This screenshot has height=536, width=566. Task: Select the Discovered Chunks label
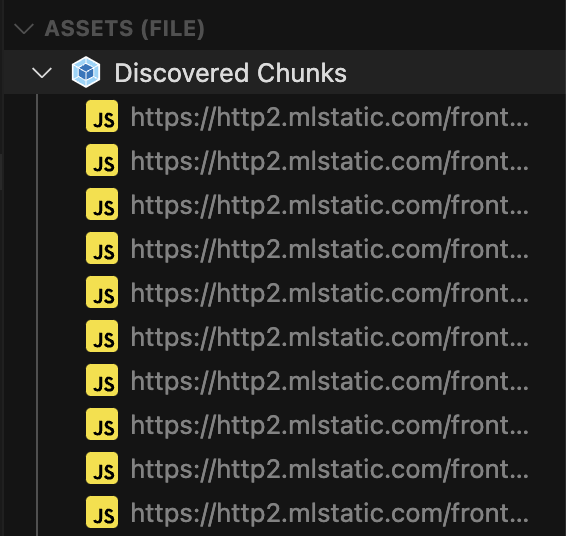[230, 73]
